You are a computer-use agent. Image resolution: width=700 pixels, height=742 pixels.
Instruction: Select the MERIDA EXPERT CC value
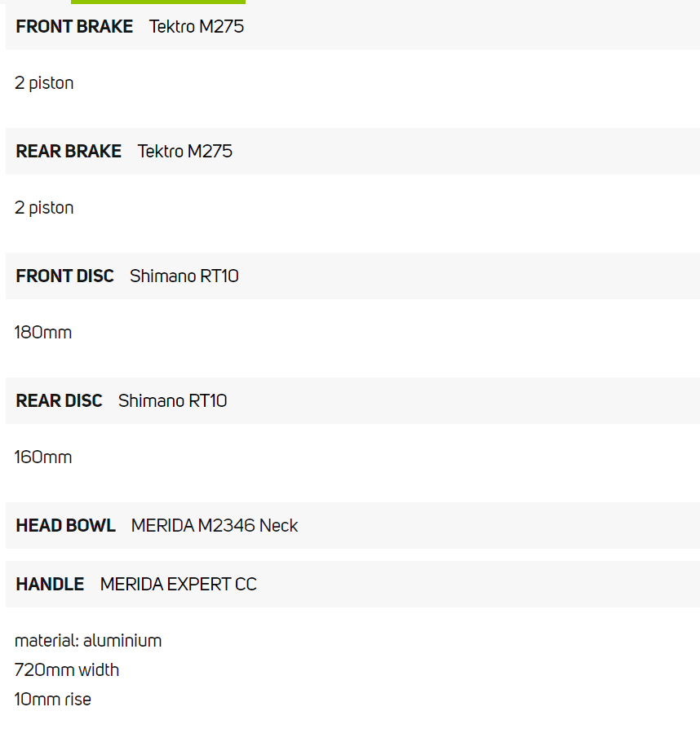179,585
